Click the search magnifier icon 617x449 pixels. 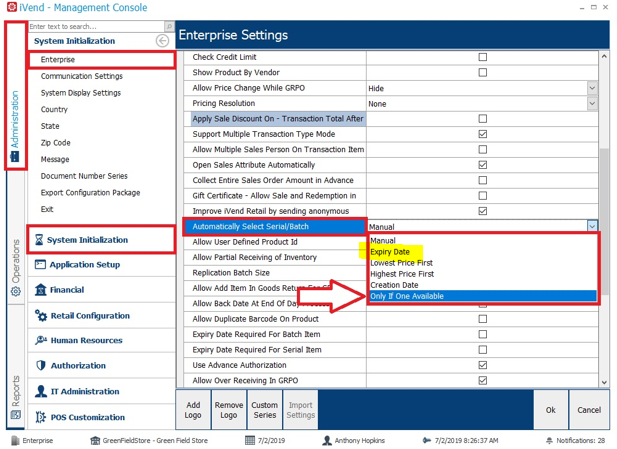tap(169, 26)
